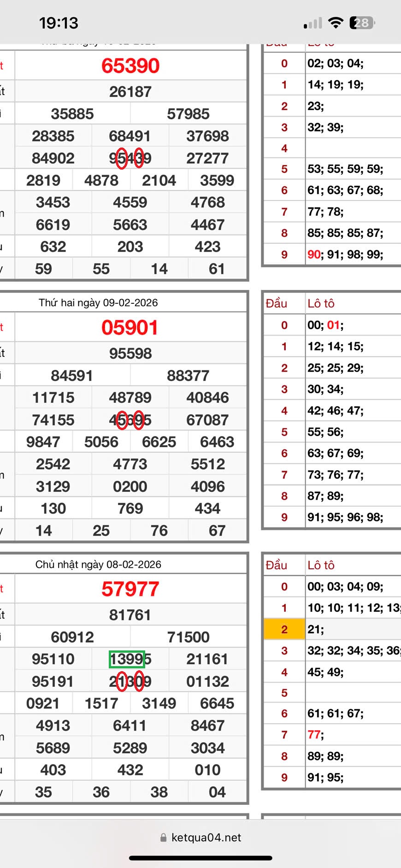The height and width of the screenshot is (868, 401).
Task: Click the orange highlighted Đầu 2 cell
Action: pyautogui.click(x=284, y=629)
